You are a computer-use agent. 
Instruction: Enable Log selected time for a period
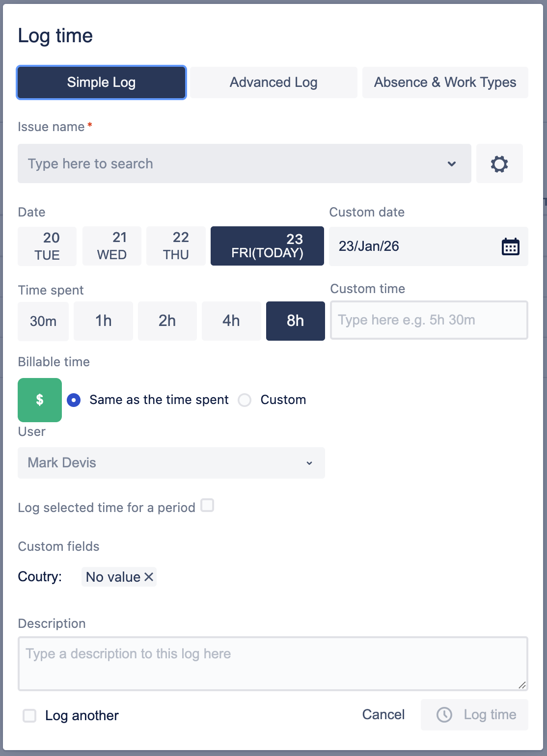pos(207,505)
